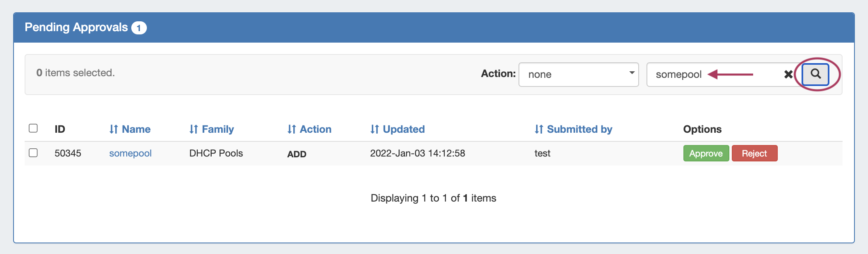868x254 pixels.
Task: Check the box for row 50345
Action: 33,153
